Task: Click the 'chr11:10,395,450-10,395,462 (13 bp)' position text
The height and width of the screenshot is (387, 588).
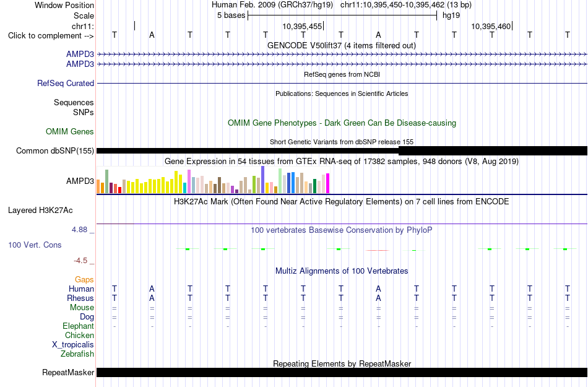Action: pos(406,5)
